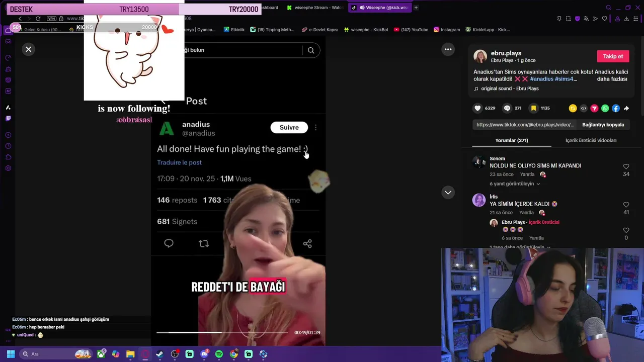Screen dimensions: 644x362
Task: Close the TikTok video viewer with X
Action: coord(29,49)
